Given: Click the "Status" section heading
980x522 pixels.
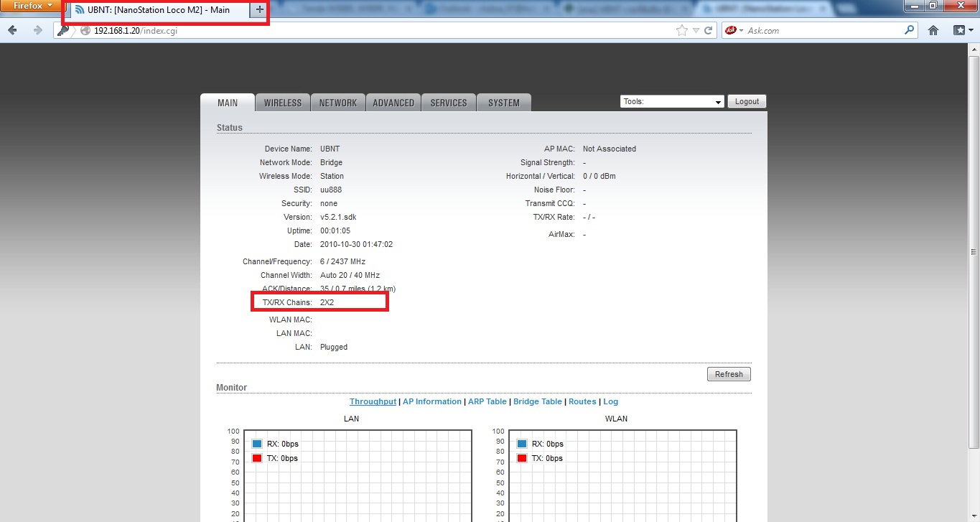Looking at the screenshot, I should coord(230,127).
